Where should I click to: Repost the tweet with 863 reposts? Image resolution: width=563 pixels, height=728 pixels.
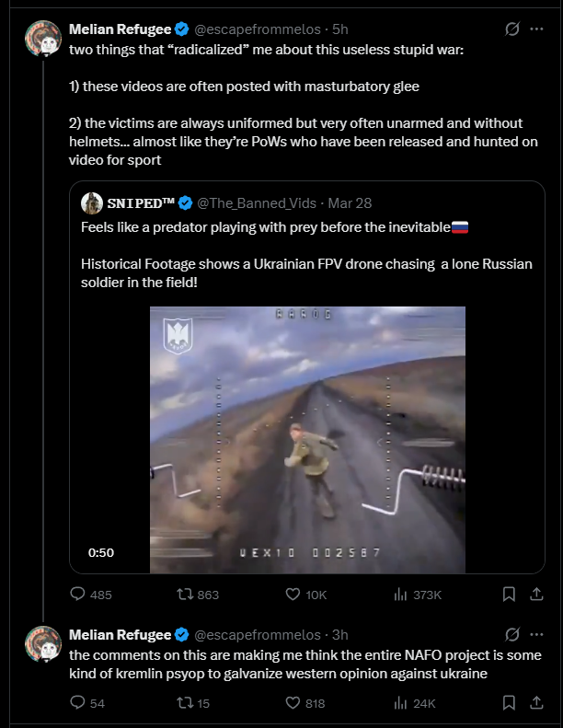182,595
